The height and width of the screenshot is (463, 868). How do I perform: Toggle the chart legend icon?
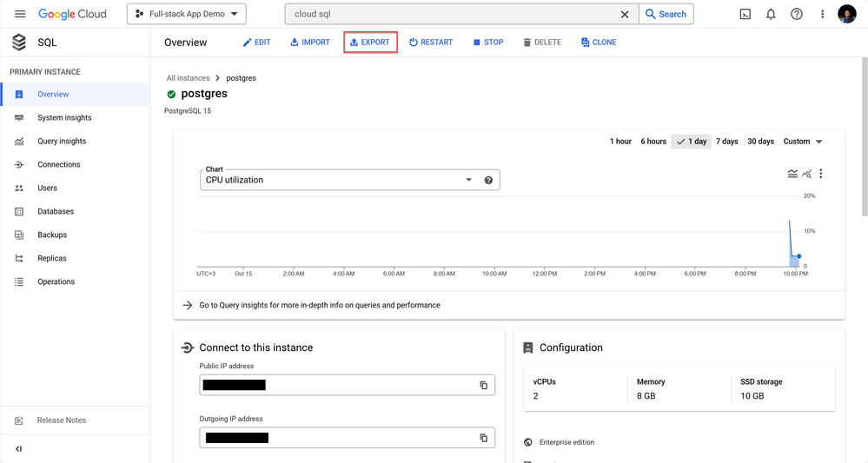pos(792,174)
